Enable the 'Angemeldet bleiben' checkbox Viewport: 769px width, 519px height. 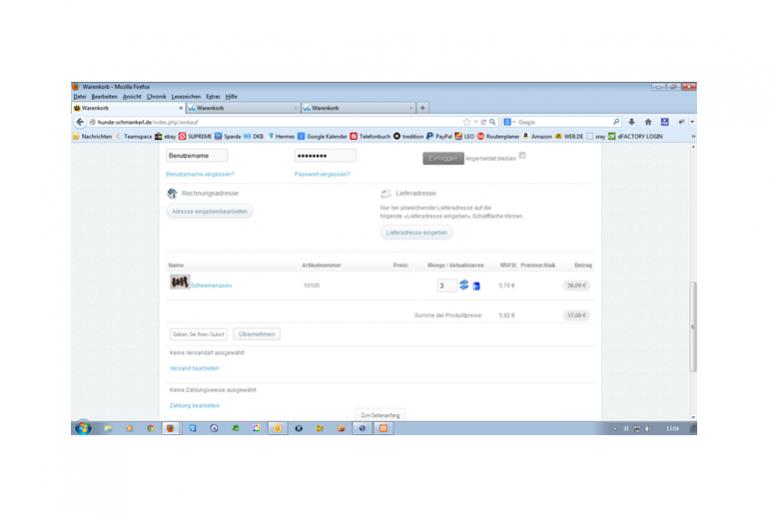[522, 155]
